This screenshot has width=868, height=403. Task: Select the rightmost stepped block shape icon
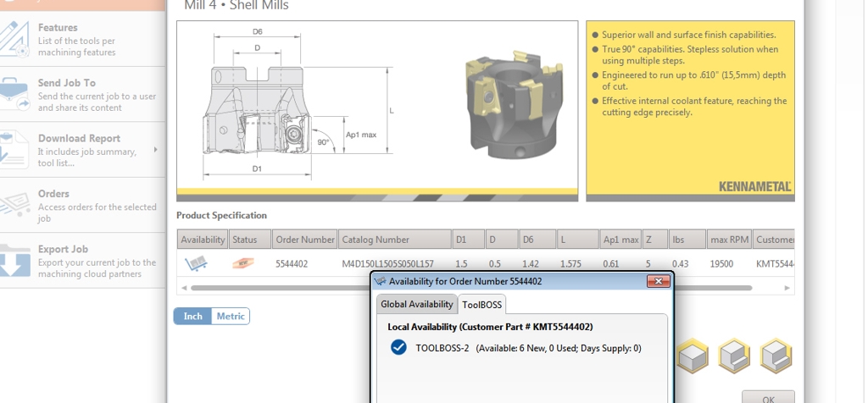(x=776, y=356)
